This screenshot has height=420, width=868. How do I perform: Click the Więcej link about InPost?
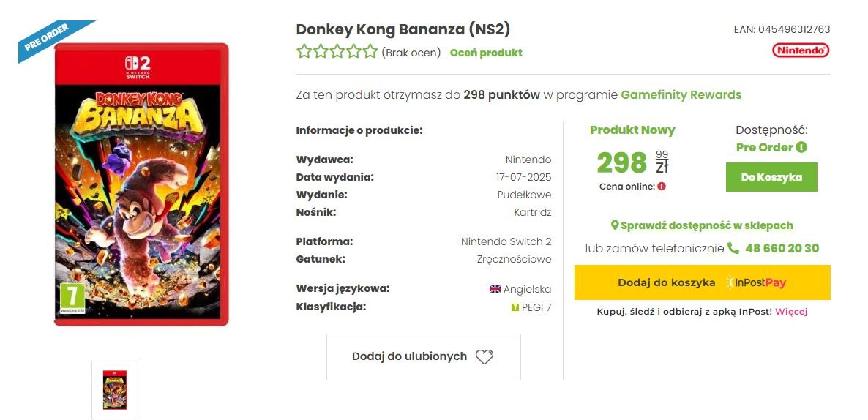pos(791,312)
